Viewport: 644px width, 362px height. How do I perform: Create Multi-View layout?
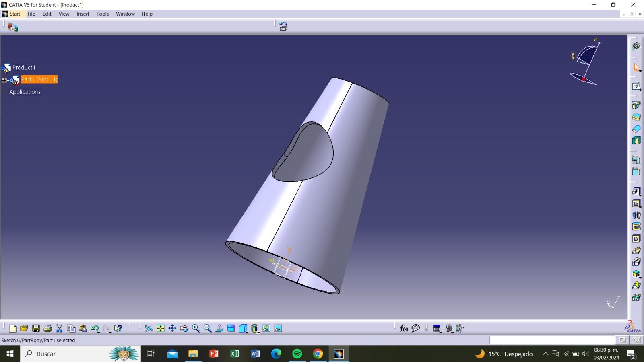click(x=231, y=329)
